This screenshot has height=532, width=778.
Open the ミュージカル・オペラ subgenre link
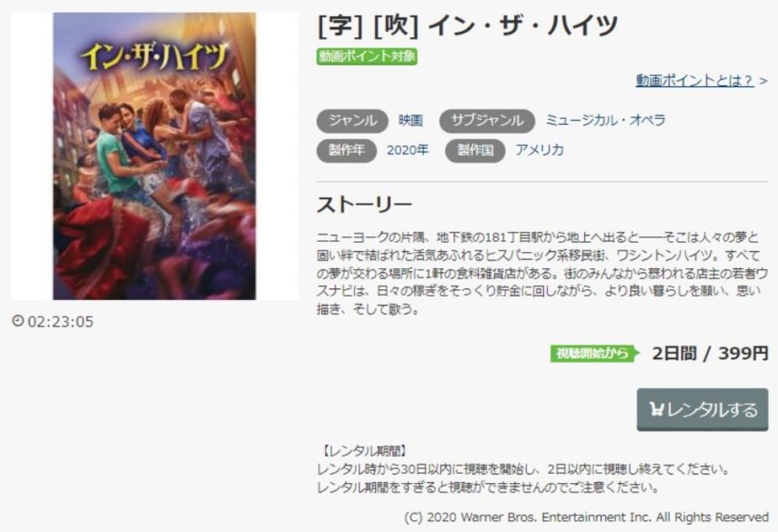605,120
